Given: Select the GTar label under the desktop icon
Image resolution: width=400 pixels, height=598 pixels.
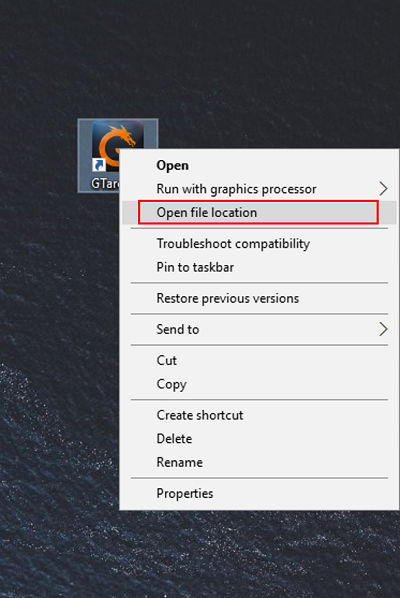Looking at the screenshot, I should coord(105,183).
